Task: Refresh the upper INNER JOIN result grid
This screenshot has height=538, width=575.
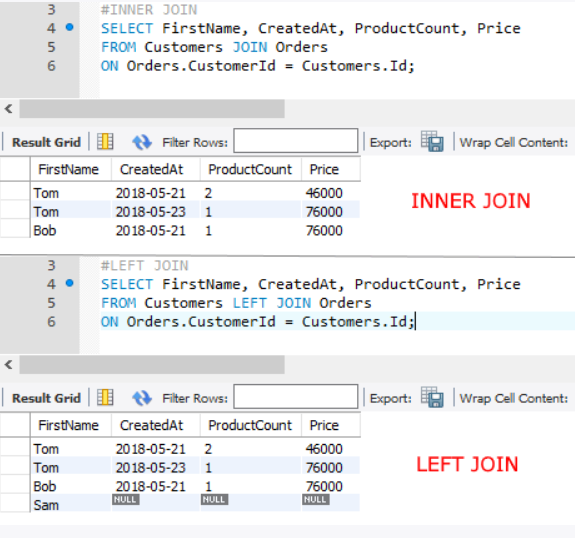Action: tap(142, 142)
